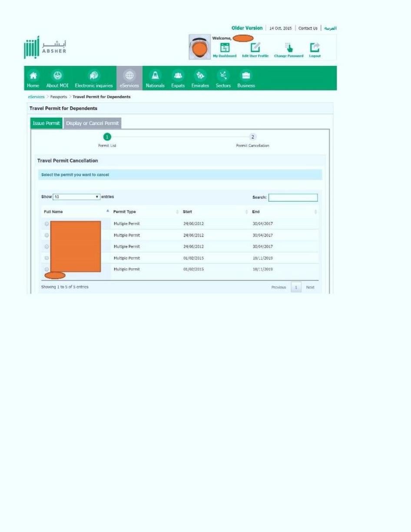Switch to Display or Cancel Permit tab
The height and width of the screenshot is (532, 411).
93,123
